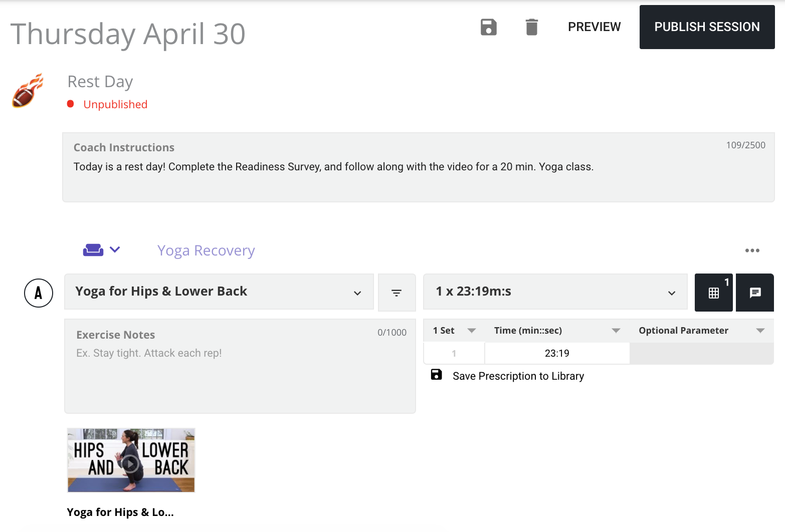Viewport: 785px width, 532px height.
Task: Click the flaming football team icon
Action: click(x=28, y=91)
